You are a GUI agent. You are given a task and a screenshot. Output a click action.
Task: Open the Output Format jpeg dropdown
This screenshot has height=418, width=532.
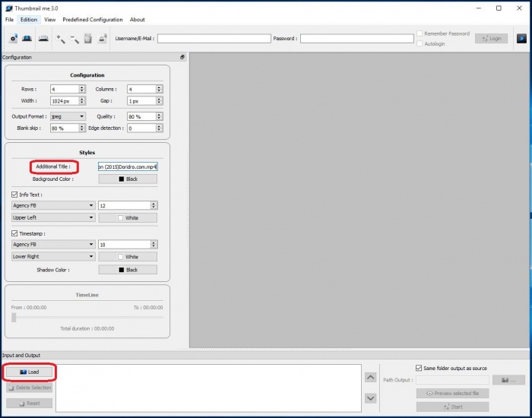[68, 116]
